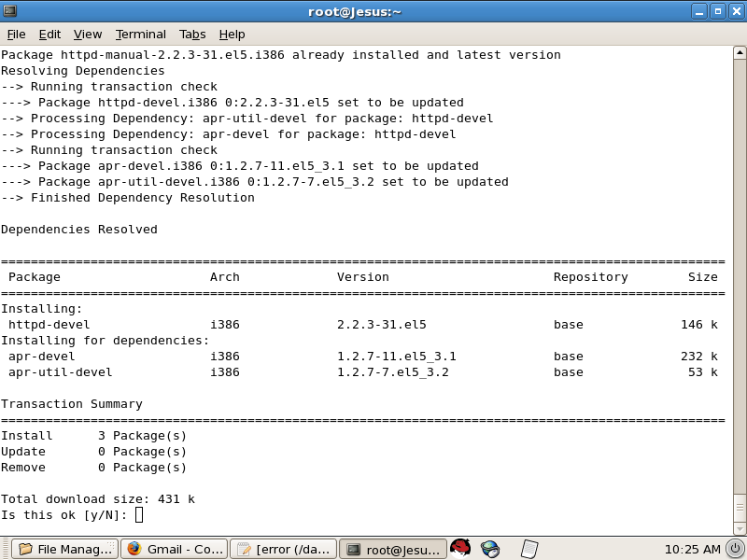Image resolution: width=747 pixels, height=560 pixels.
Task: Click the globe network icon in the panel
Action: (490, 549)
